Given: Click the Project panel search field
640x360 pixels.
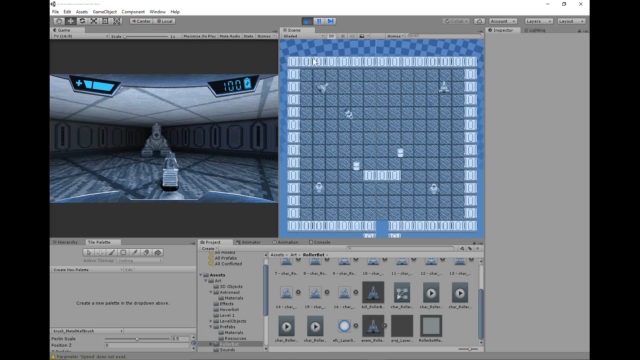Looking at the screenshot, I should click(401, 248).
